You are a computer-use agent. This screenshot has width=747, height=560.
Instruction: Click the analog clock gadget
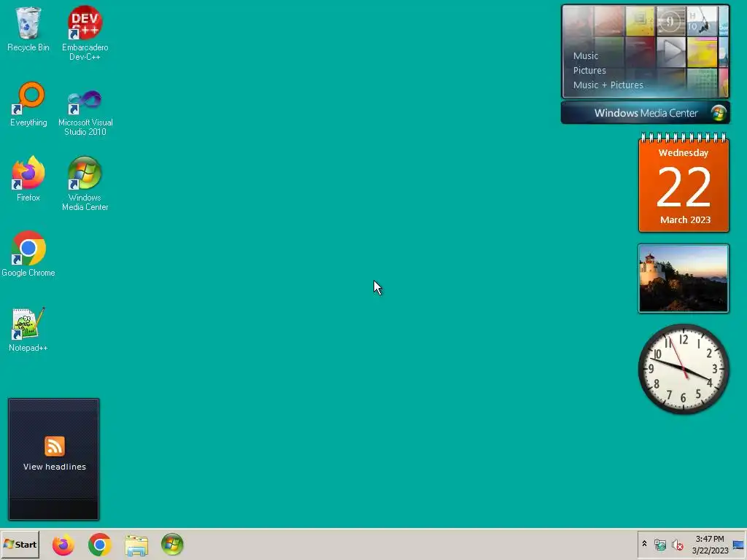[684, 369]
